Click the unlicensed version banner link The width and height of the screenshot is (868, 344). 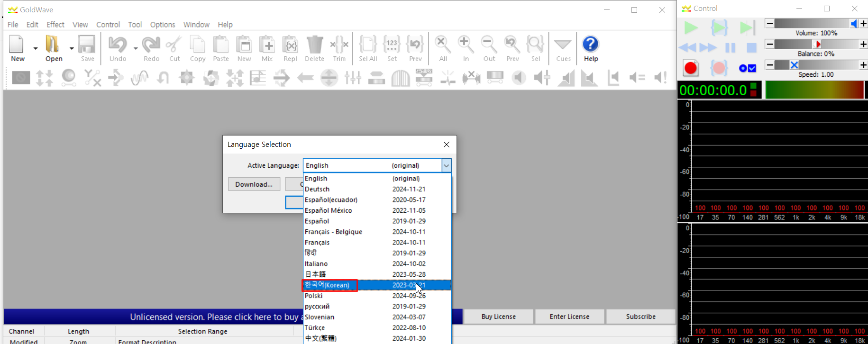click(x=217, y=317)
